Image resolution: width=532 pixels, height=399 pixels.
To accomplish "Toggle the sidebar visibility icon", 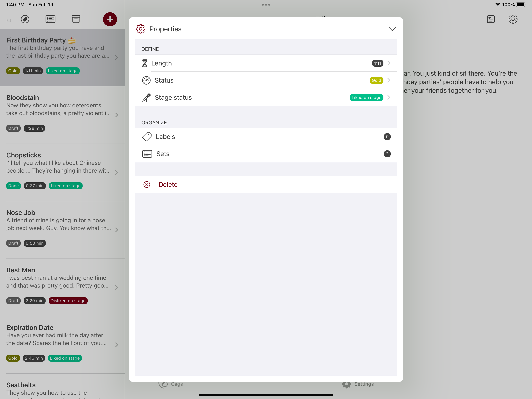I will coord(9,20).
